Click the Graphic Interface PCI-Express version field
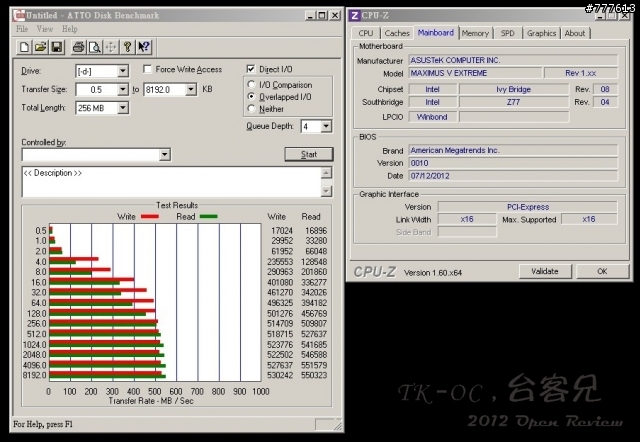 pos(527,207)
